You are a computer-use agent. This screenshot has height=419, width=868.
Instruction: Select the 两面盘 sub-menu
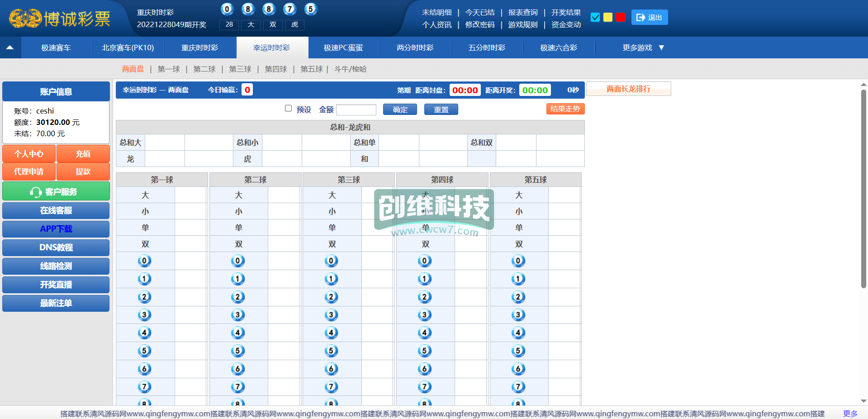[x=133, y=69]
